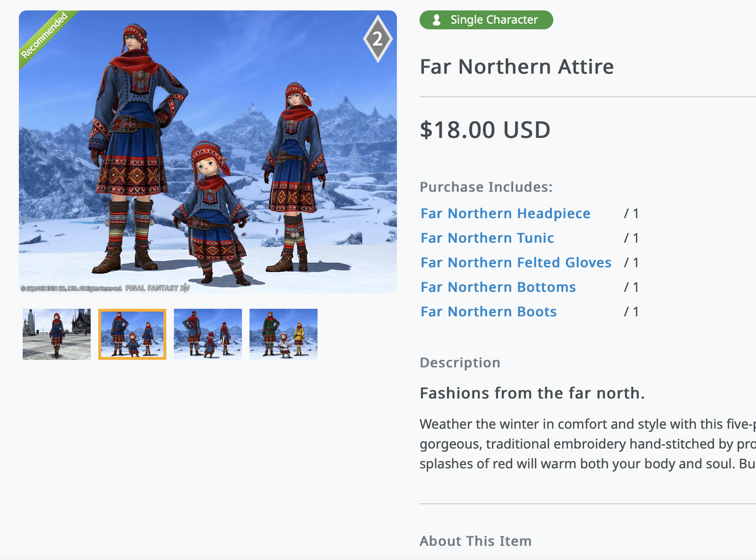Click the Single Character label
The height and width of the screenshot is (560, 756).
(494, 20)
